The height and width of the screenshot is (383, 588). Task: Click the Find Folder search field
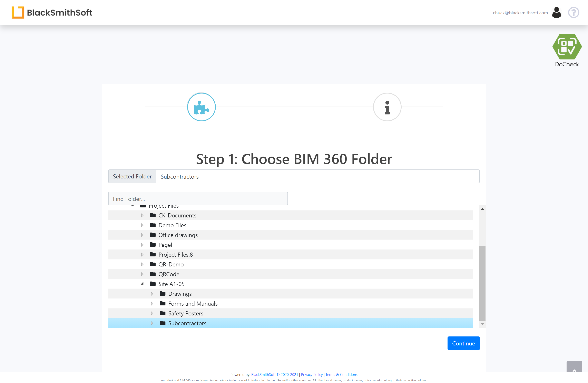[198, 199]
